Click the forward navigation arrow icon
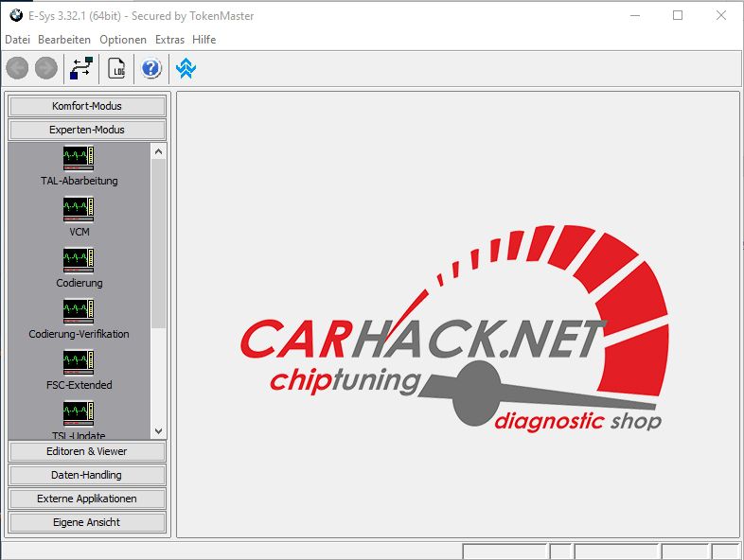The width and height of the screenshot is (744, 560). (x=46, y=68)
